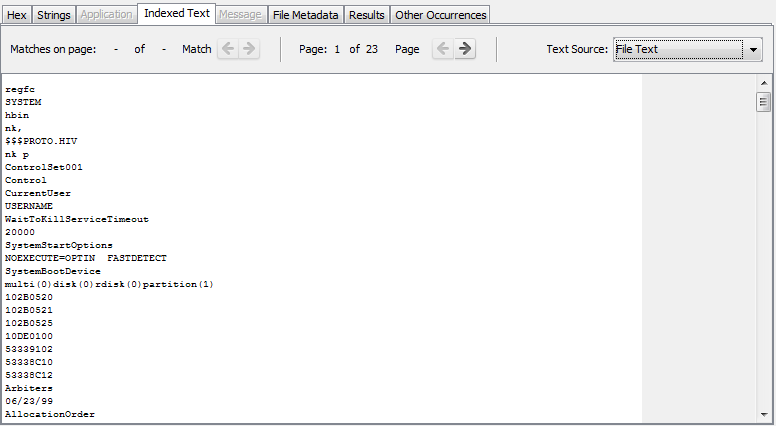The image size is (776, 426).
Task: Jump to the next match arrow
Action: 249,49
